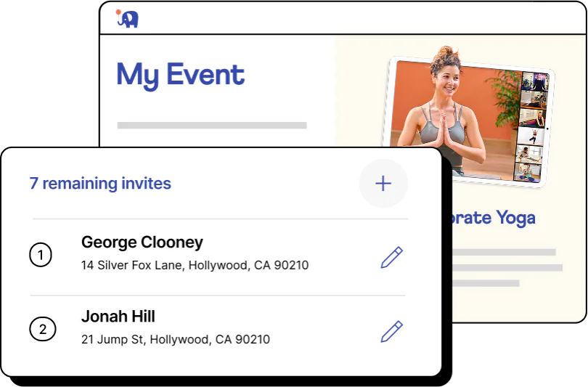Click the partially hidden "Yoga" event title

tap(494, 219)
